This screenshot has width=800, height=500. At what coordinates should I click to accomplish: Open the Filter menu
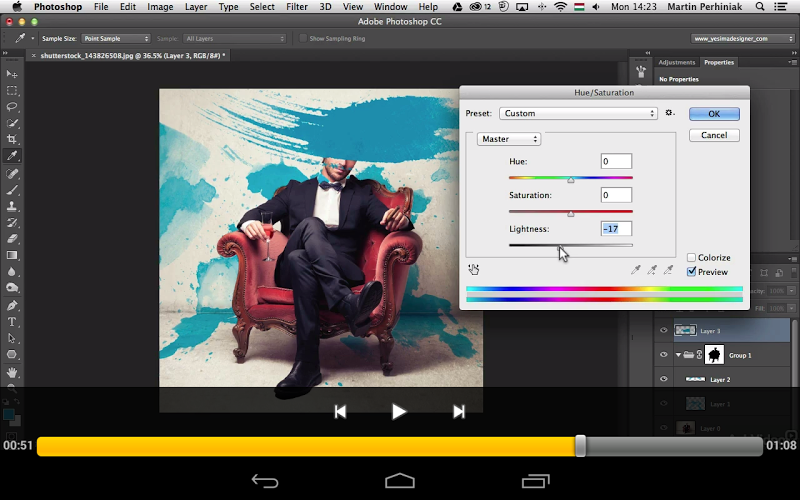coord(297,7)
